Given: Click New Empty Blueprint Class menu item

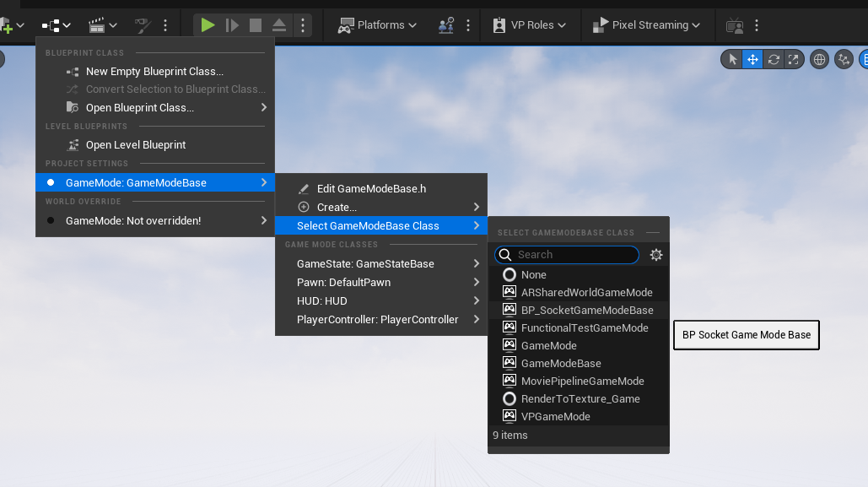Looking at the screenshot, I should click(154, 72).
